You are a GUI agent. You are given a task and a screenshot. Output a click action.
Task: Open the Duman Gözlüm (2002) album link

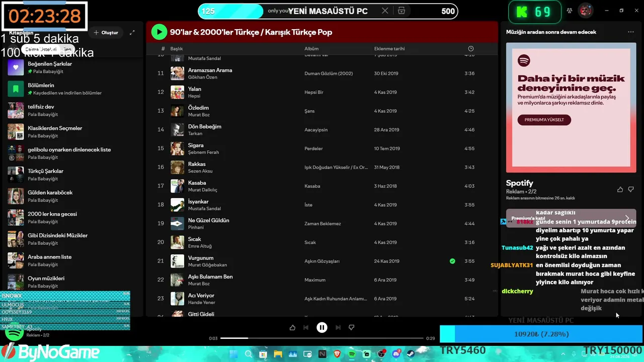329,73
